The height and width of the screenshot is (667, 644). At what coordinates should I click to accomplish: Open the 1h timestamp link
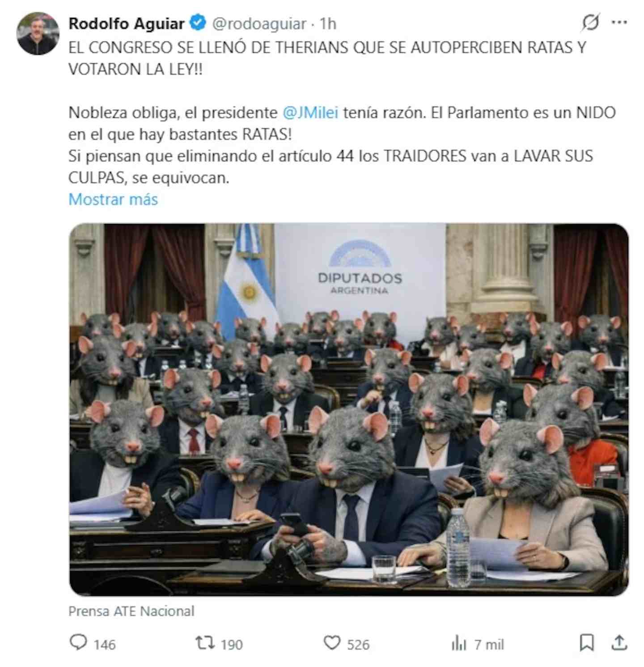coord(328,24)
